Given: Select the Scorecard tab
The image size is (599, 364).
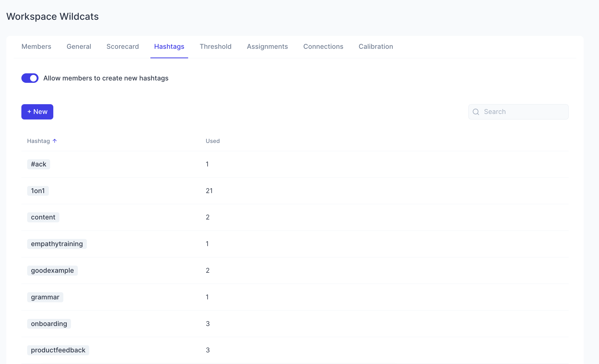Looking at the screenshot, I should [122, 46].
